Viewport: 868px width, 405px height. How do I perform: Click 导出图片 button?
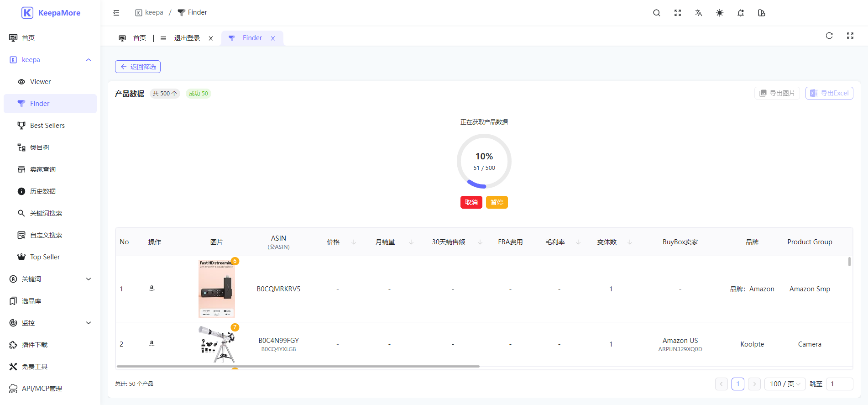click(777, 93)
